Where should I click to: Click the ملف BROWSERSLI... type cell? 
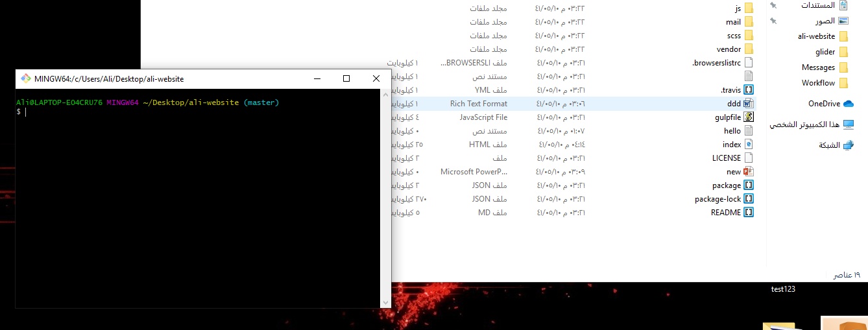(474, 63)
